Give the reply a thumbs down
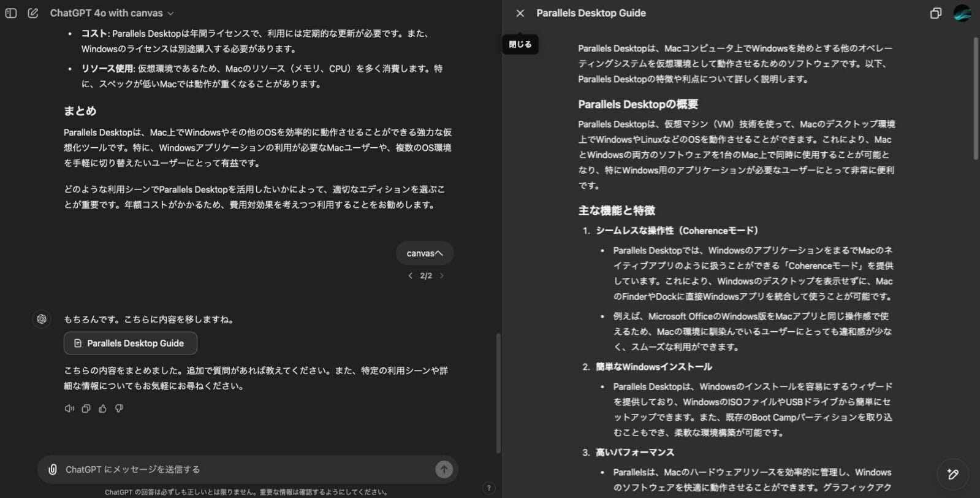The height and width of the screenshot is (498, 980). point(119,408)
